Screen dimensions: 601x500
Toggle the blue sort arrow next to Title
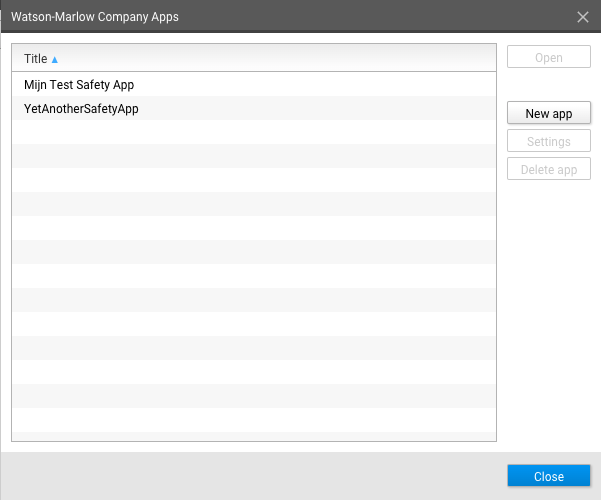click(x=54, y=59)
